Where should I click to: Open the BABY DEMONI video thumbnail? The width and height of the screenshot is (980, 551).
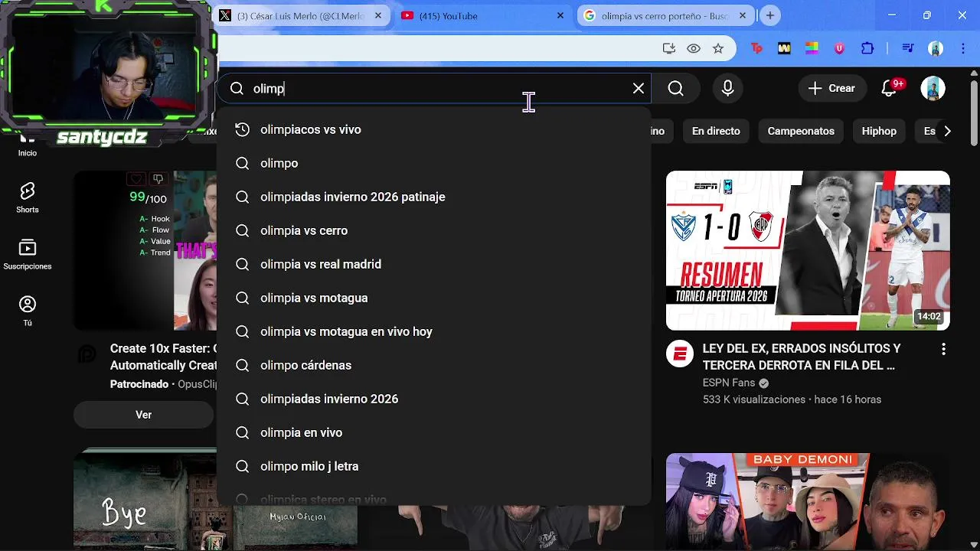coord(808,501)
